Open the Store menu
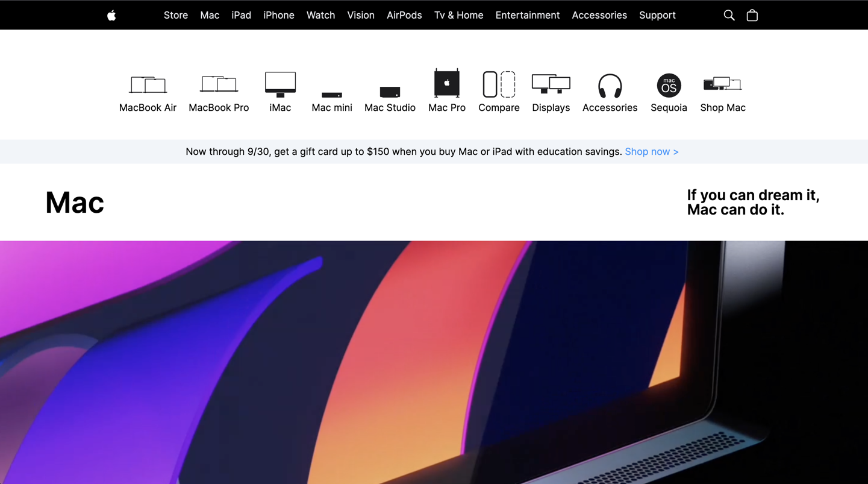868x484 pixels. click(x=176, y=15)
